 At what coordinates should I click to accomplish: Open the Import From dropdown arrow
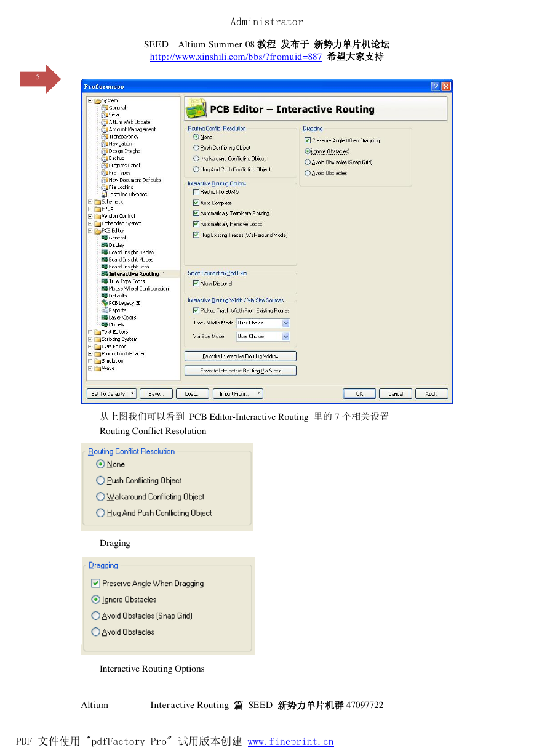259,394
